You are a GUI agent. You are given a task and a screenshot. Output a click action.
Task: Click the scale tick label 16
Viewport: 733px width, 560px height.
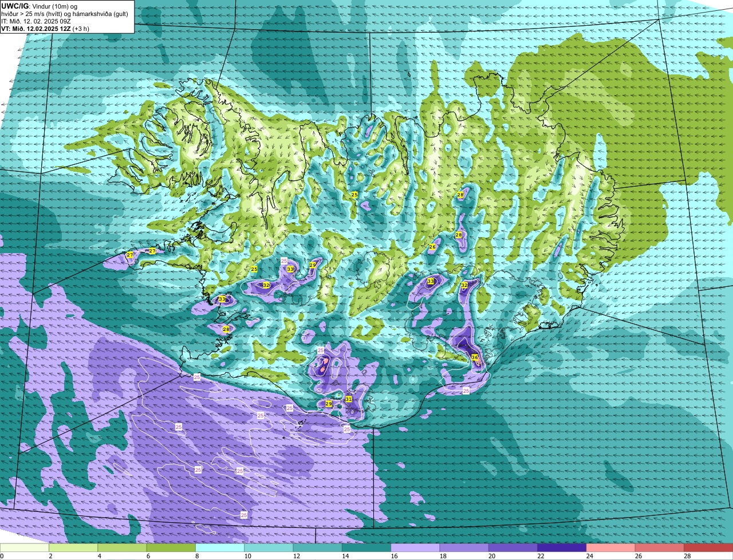[395, 556]
